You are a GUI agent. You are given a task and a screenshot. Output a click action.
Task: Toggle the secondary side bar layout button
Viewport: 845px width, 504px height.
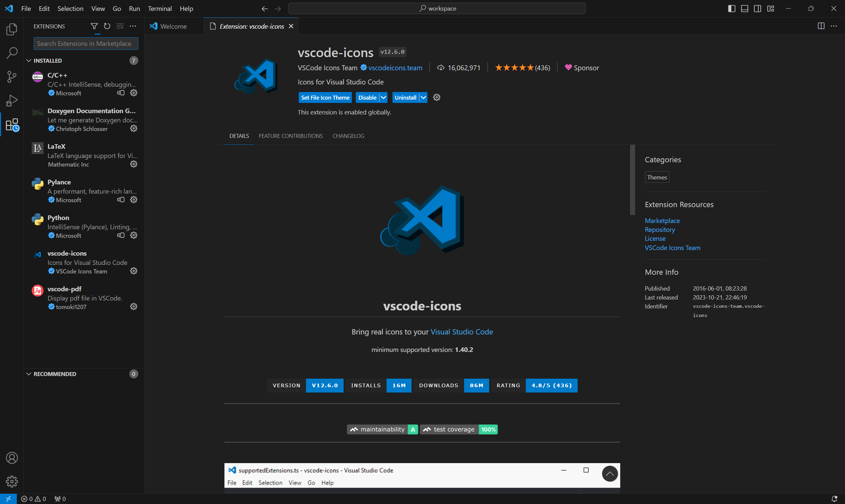(757, 9)
